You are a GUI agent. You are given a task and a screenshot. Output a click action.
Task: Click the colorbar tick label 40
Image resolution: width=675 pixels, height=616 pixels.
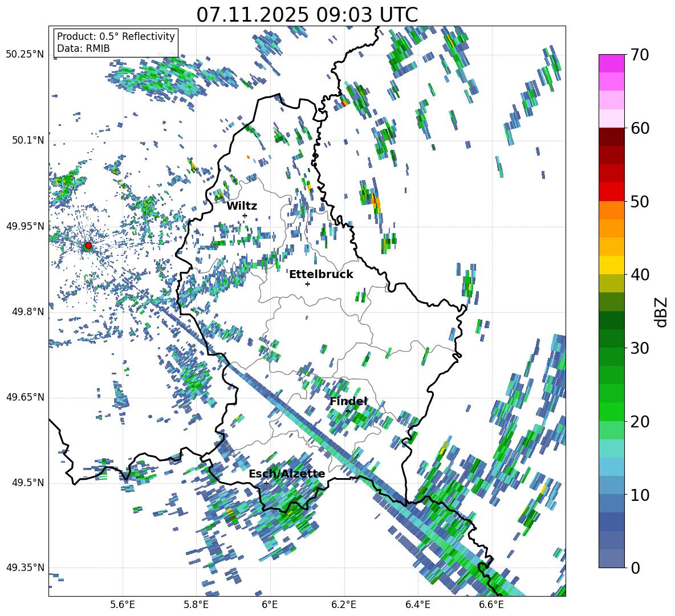click(x=640, y=275)
